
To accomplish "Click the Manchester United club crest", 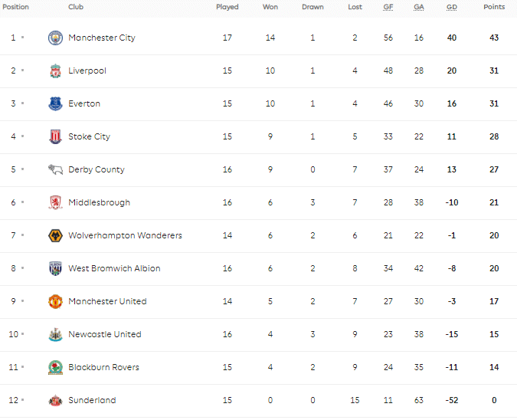I will 55,301.
